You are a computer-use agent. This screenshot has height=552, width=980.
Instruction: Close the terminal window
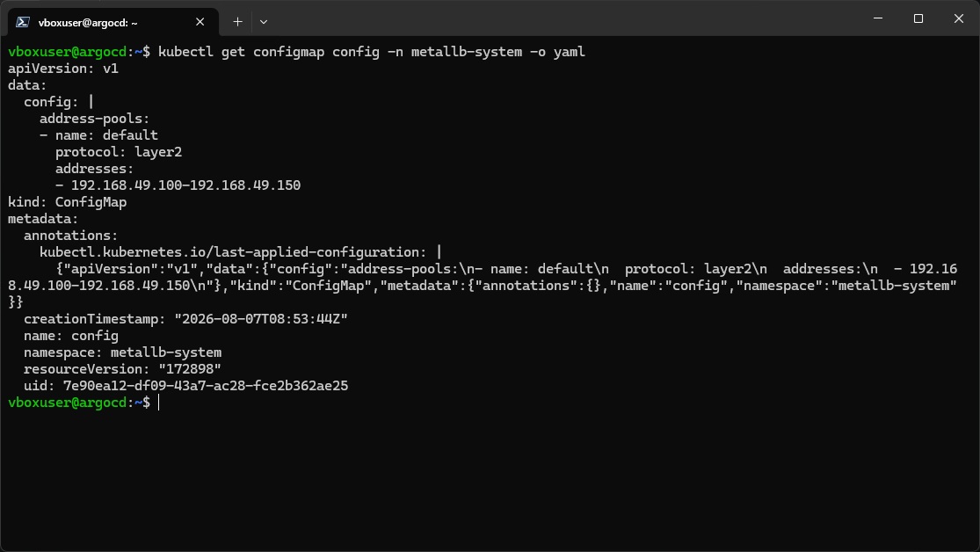pos(959,18)
